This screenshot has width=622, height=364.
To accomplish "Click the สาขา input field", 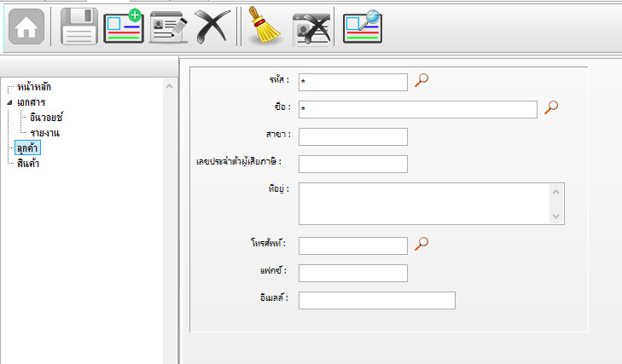I will coord(353,136).
